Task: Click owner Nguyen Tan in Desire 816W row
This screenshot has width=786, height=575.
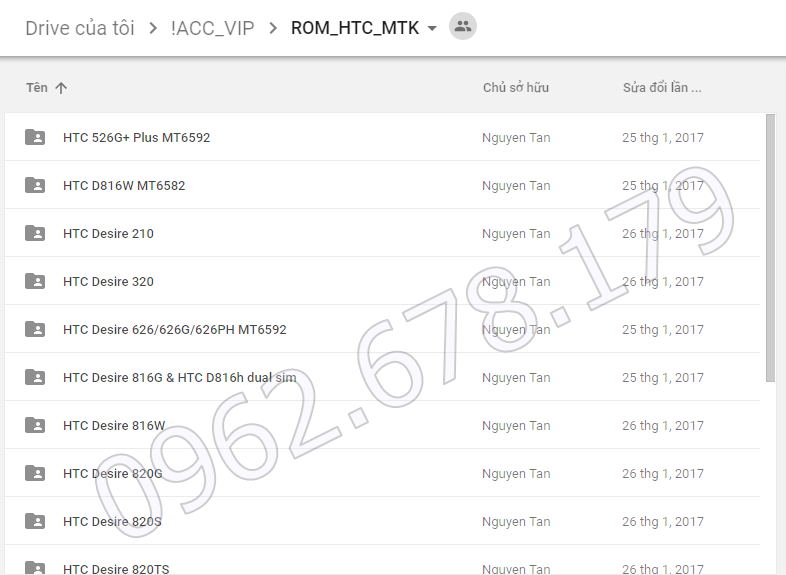Action: click(516, 426)
